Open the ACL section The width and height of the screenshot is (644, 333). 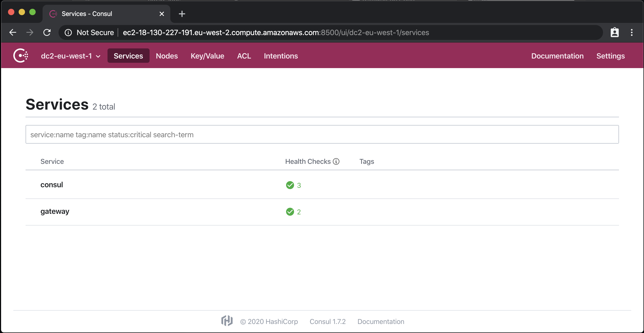[244, 56]
